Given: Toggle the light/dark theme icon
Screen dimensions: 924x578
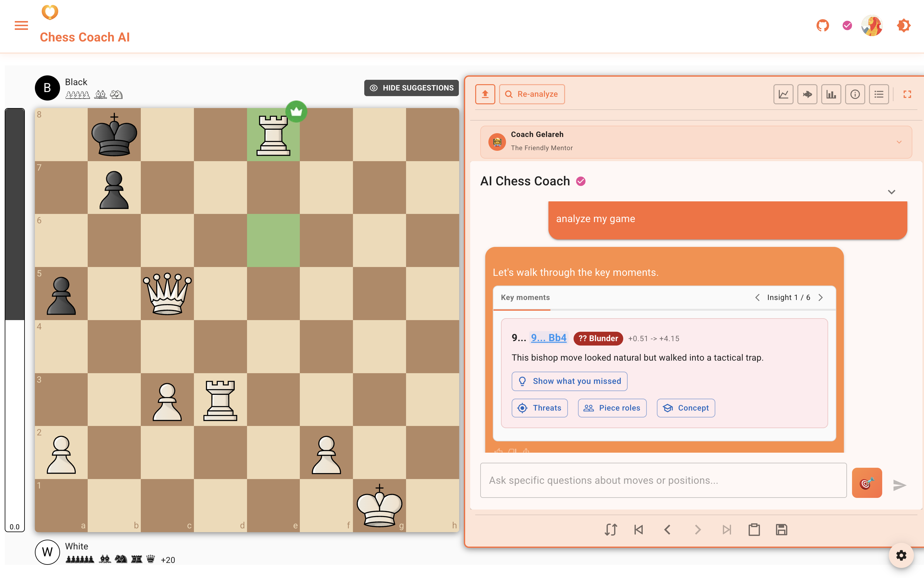Looking at the screenshot, I should 904,26.
